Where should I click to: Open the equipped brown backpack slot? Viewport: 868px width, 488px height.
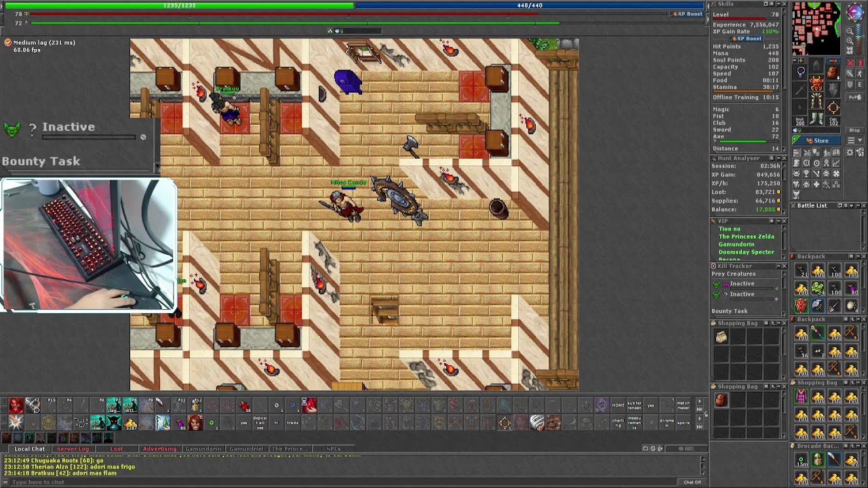[833, 72]
